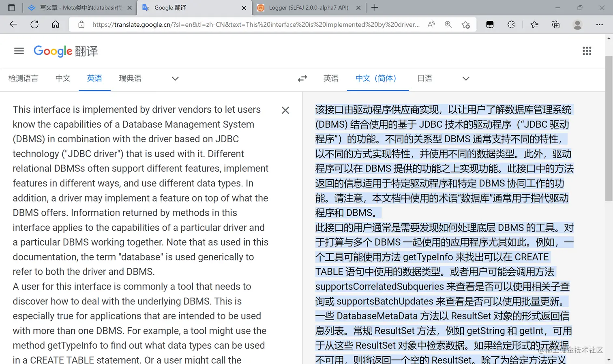Click the zoom magnifier icon

[x=448, y=24]
